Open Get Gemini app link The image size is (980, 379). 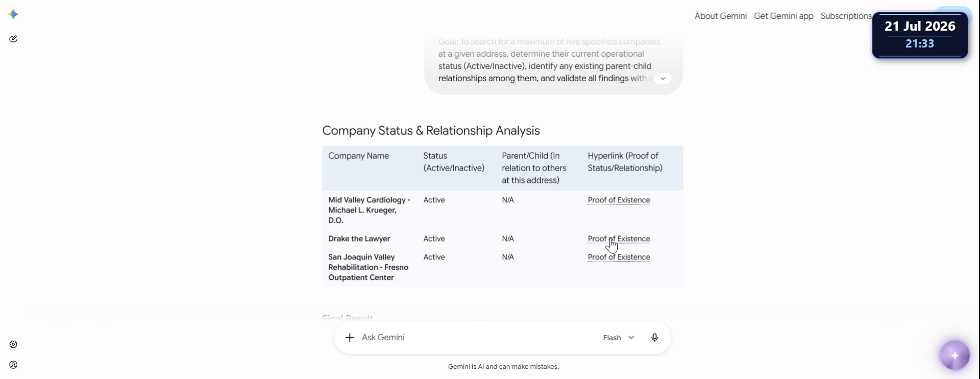coord(783,16)
